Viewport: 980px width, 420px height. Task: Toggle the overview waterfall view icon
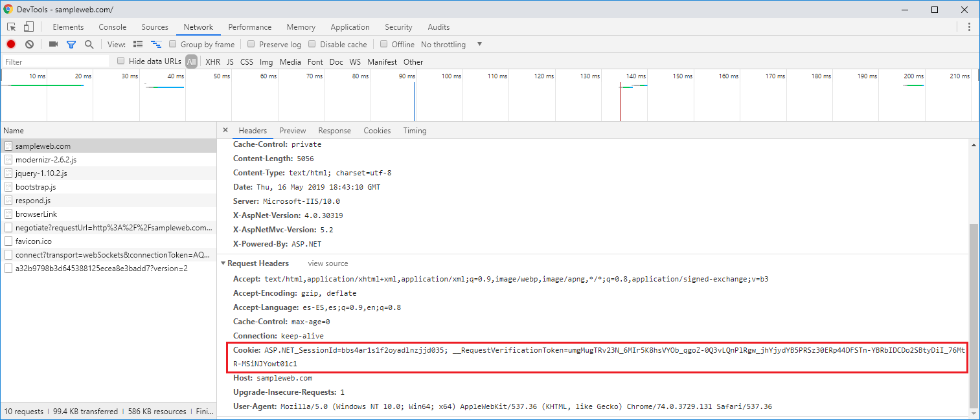156,44
